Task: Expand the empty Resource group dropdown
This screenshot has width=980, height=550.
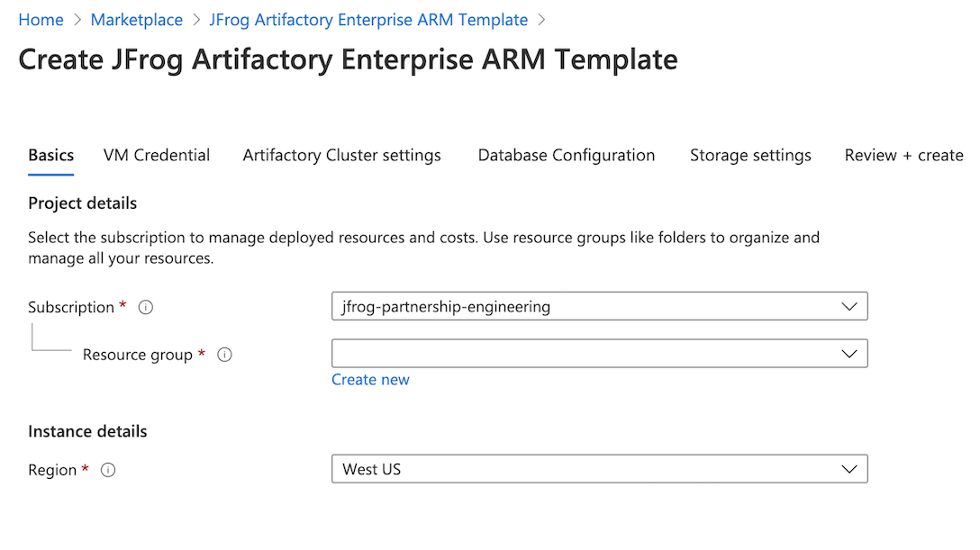Action: [x=599, y=354]
